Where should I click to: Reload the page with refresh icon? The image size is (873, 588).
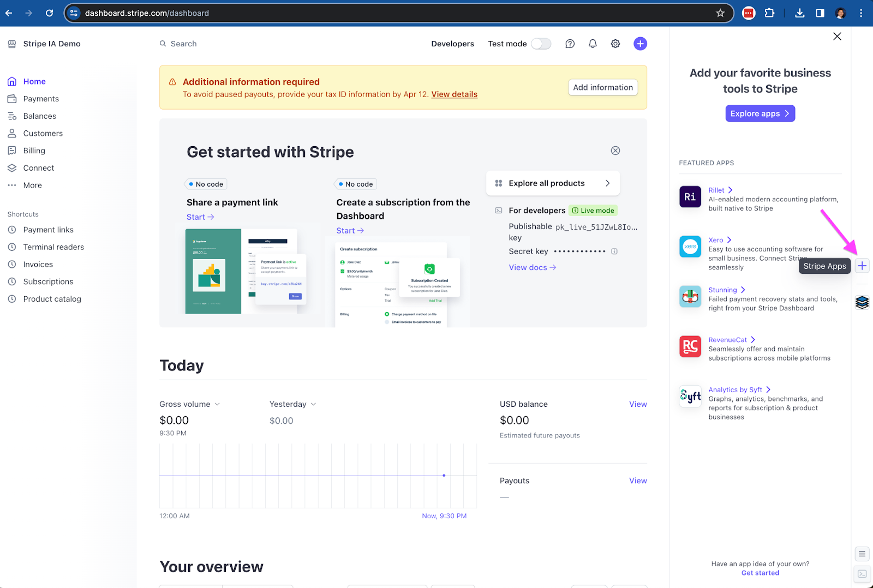click(x=49, y=13)
